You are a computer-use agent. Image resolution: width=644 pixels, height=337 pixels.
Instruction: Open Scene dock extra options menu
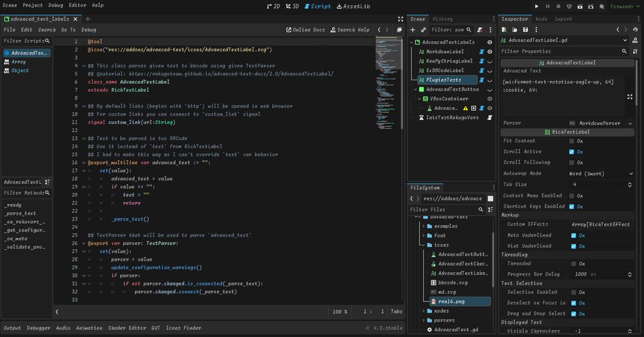[x=490, y=30]
